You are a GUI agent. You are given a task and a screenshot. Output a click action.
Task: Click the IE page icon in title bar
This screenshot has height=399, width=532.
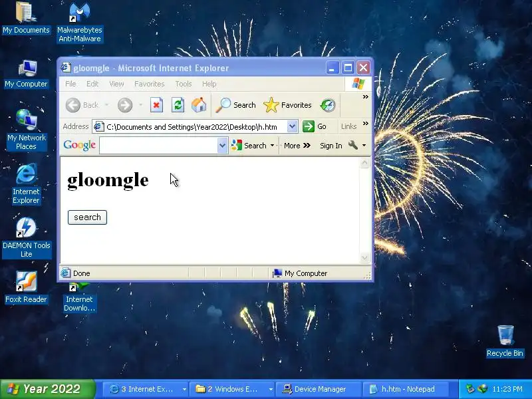(65, 68)
